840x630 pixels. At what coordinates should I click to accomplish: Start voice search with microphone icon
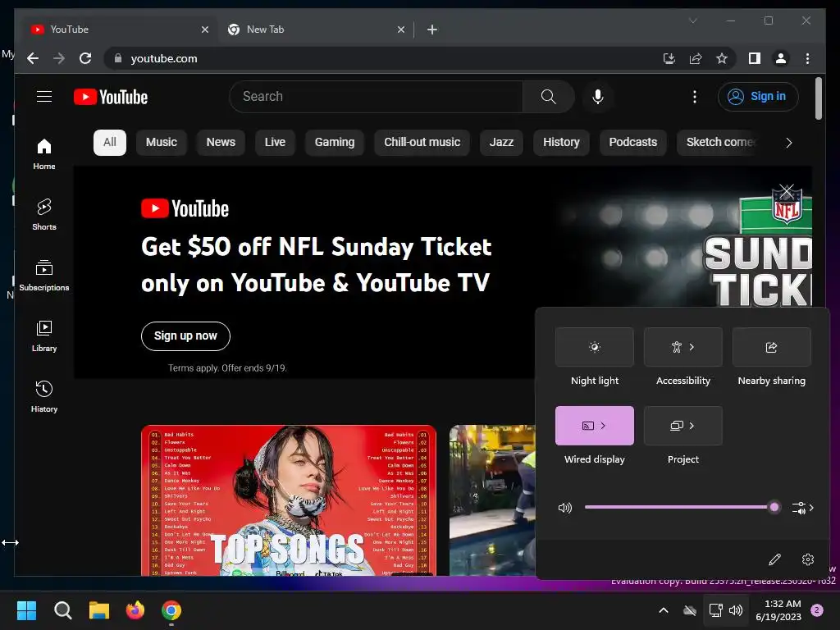pyautogui.click(x=598, y=97)
